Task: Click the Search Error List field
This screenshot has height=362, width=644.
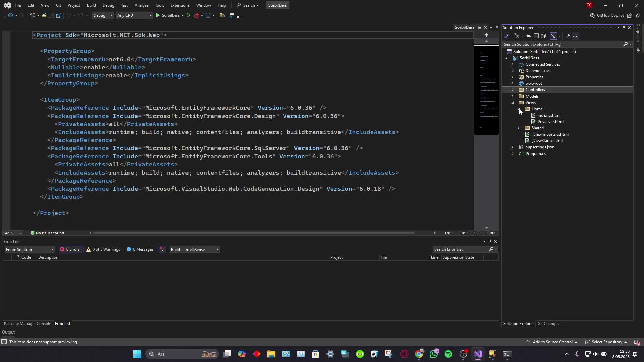Action: (461, 249)
